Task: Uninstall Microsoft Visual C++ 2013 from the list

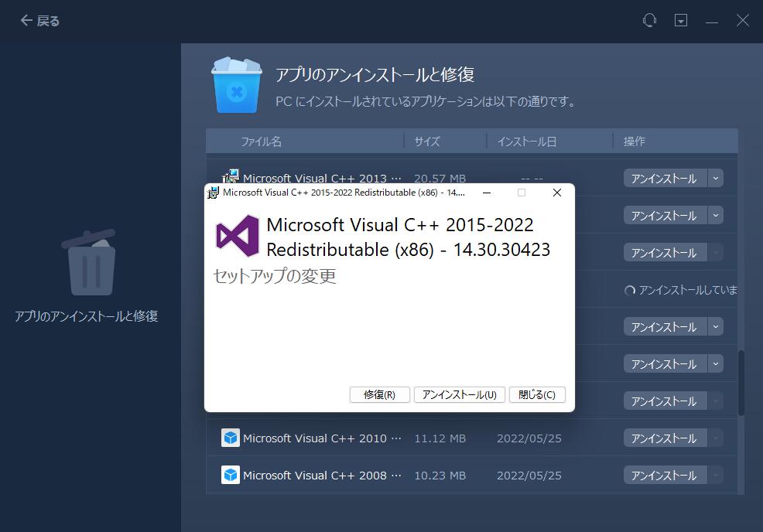Action: pos(664,179)
